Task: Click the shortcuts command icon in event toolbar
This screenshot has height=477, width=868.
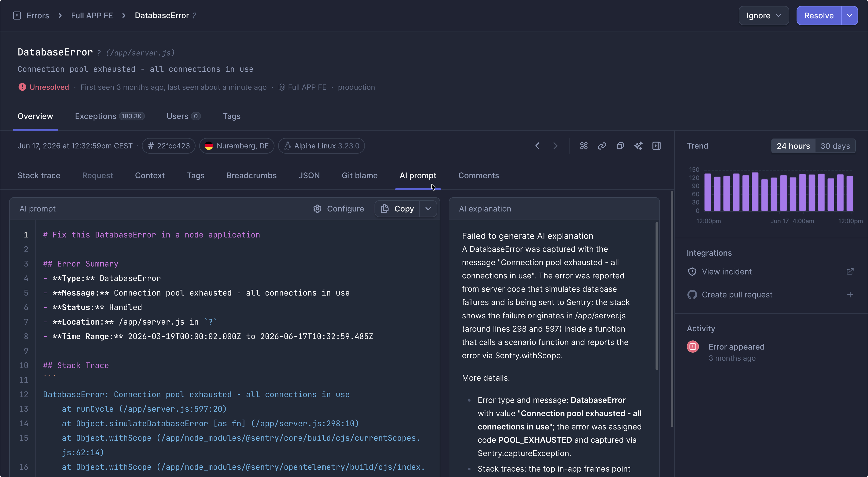Action: (584, 146)
